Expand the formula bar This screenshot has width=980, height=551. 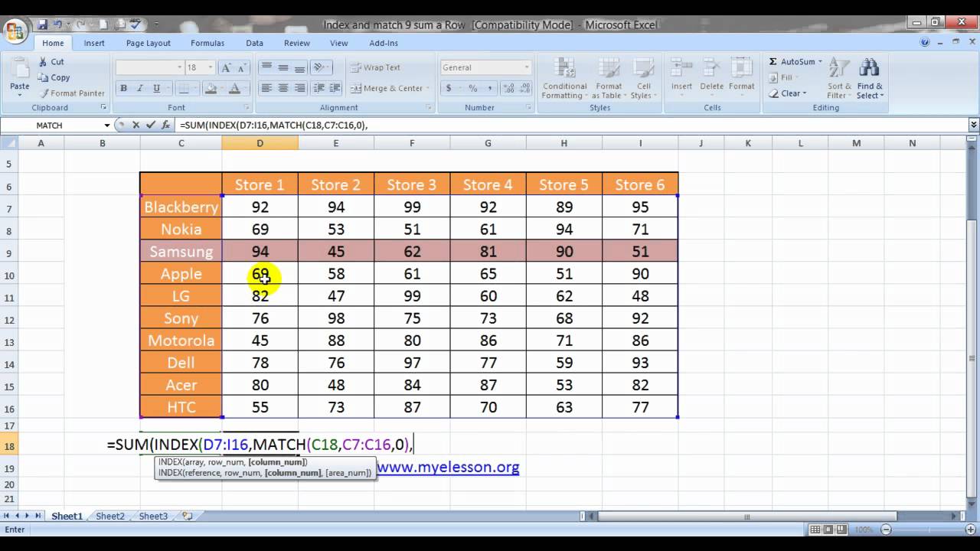point(973,125)
